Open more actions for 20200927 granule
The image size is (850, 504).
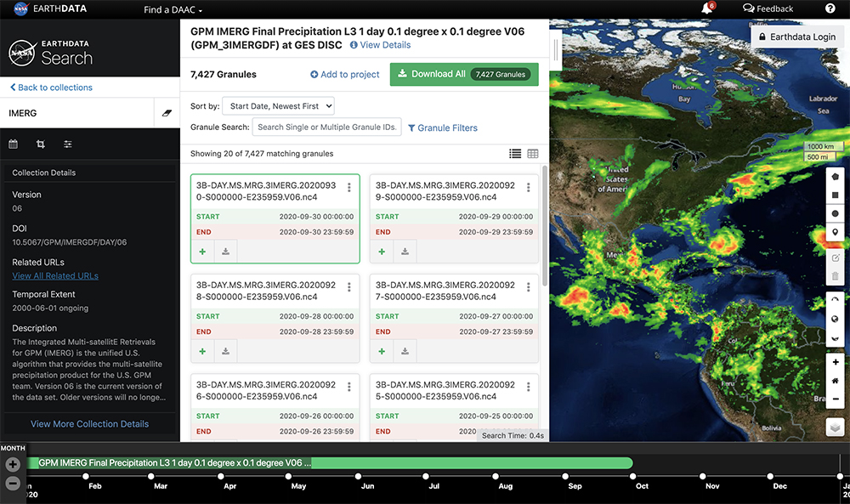point(528,287)
